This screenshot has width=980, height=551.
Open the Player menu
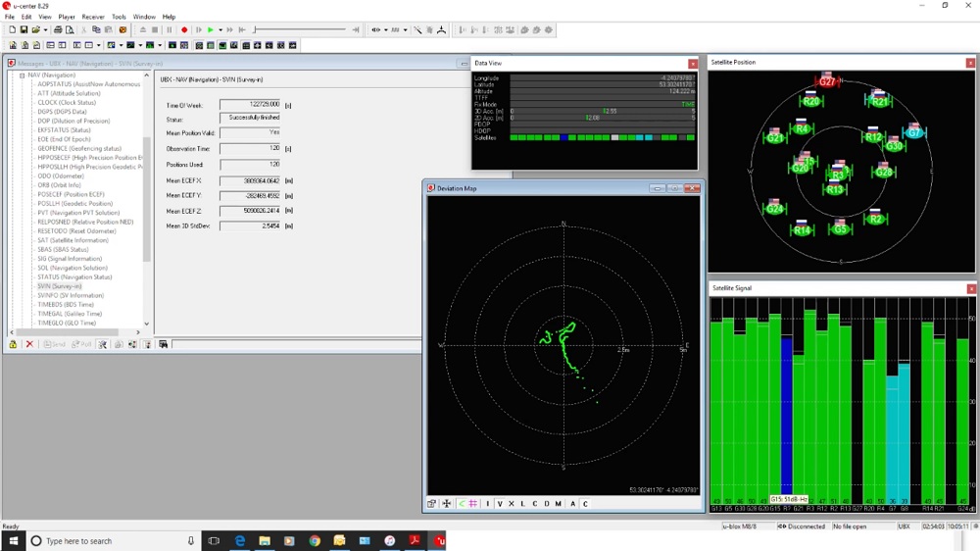(67, 17)
